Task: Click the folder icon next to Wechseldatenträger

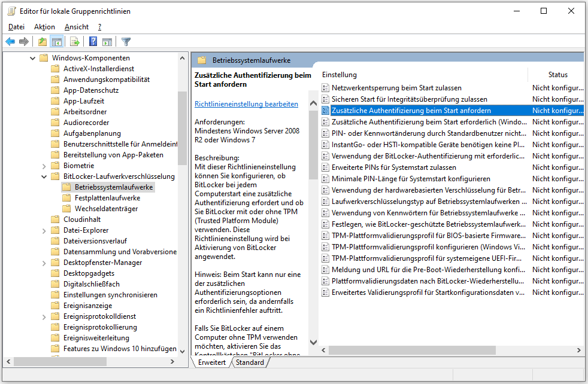Action: pos(66,209)
